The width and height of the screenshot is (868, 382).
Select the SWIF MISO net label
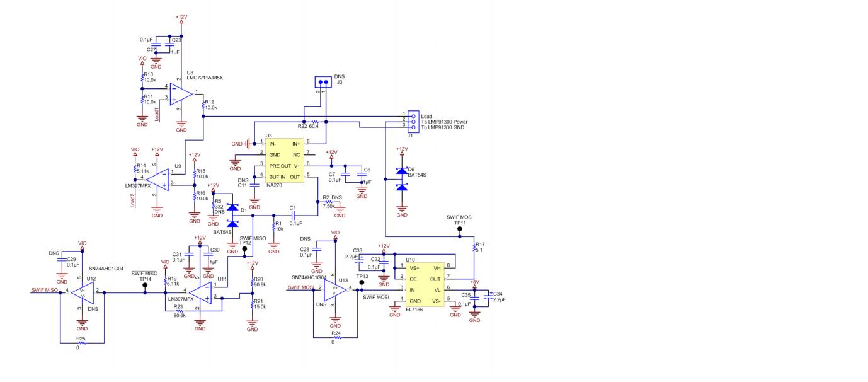tap(45, 290)
